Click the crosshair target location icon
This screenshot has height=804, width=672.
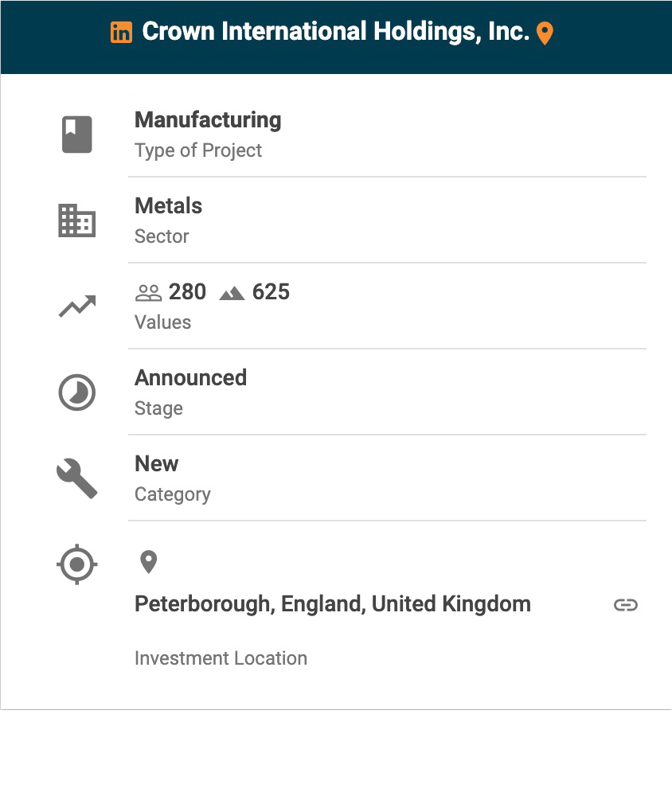77,564
